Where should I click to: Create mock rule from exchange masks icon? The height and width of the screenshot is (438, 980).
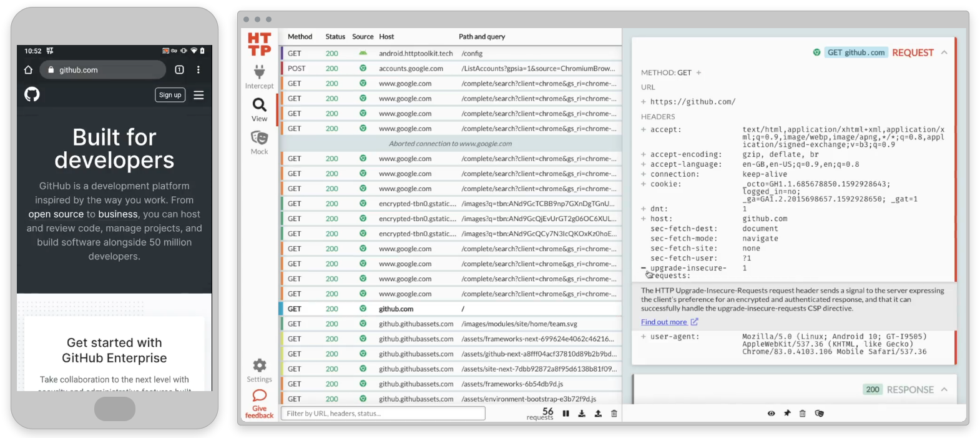click(x=820, y=413)
